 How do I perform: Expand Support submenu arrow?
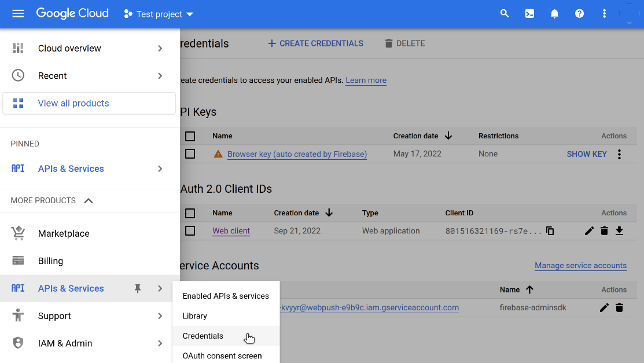tap(160, 316)
